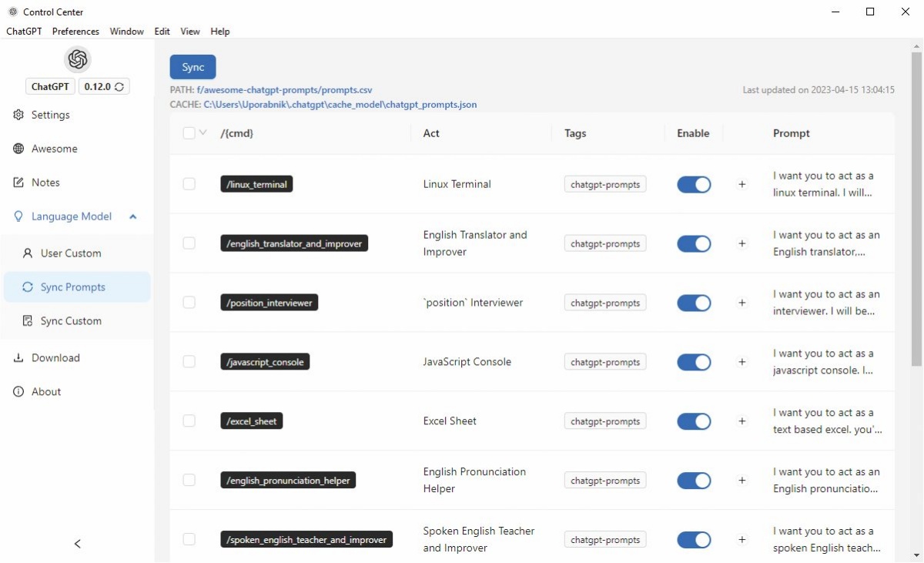Click the Notes edit icon
The width and height of the screenshot is (924, 563).
pyautogui.click(x=18, y=183)
